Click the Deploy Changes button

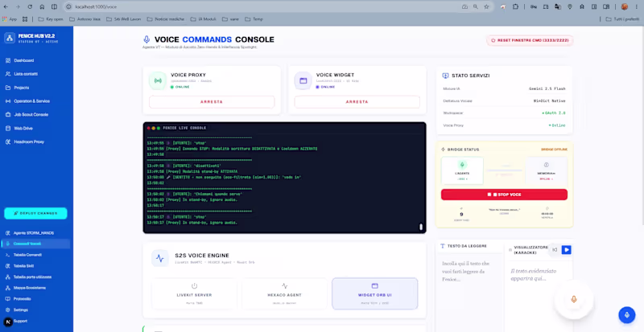(35, 213)
